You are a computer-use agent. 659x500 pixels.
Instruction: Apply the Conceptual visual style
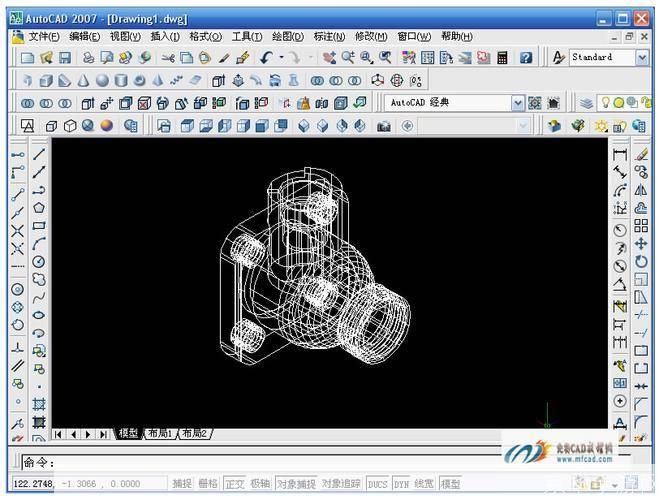(x=107, y=126)
